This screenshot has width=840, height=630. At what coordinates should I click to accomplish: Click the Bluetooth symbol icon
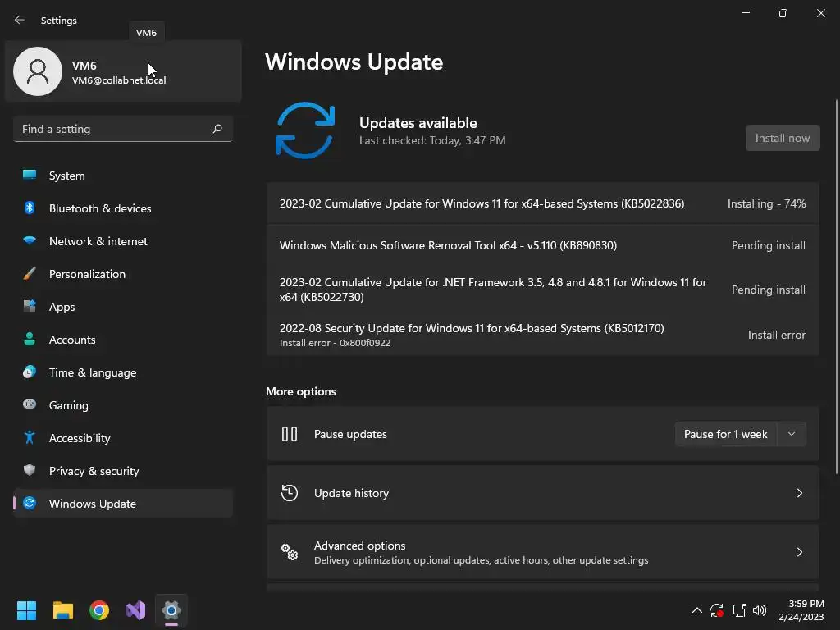click(30, 208)
